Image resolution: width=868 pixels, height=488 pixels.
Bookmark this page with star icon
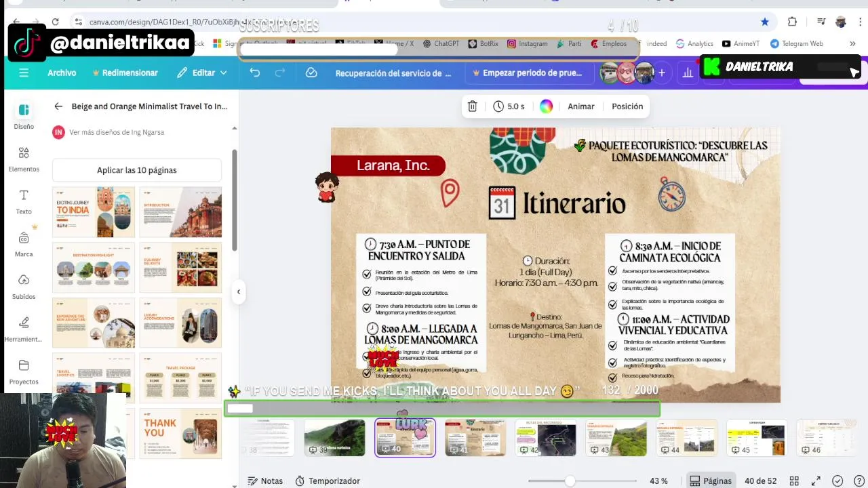coord(765,22)
